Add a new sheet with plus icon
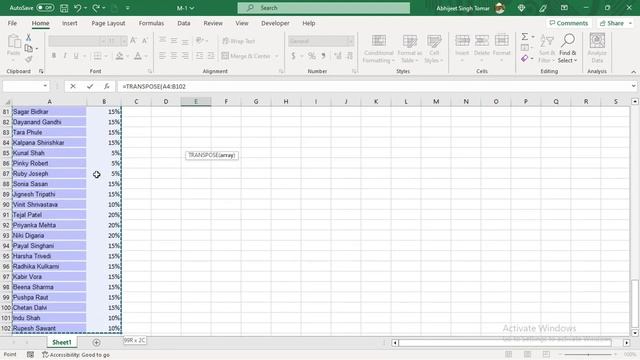This screenshot has width=640, height=360. click(96, 342)
